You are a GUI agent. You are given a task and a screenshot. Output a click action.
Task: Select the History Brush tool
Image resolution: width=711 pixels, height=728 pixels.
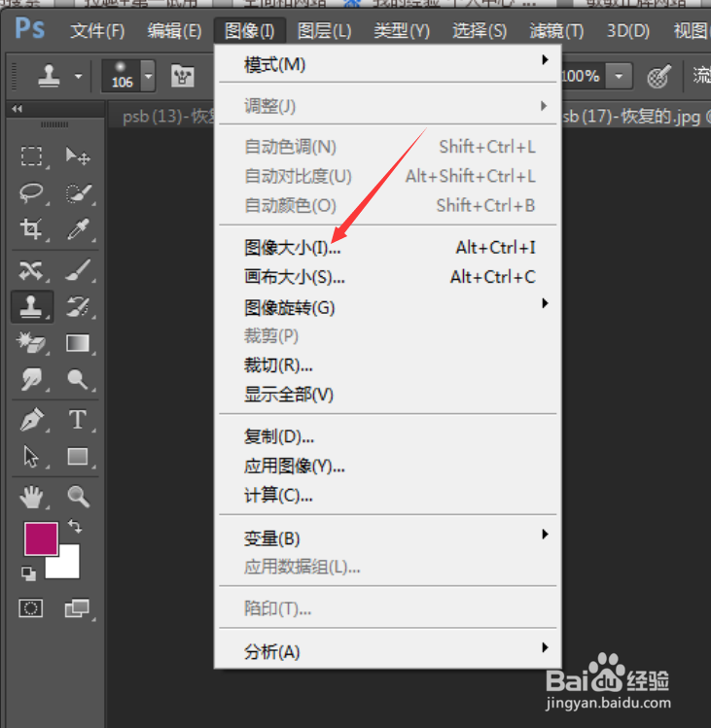pyautogui.click(x=78, y=307)
